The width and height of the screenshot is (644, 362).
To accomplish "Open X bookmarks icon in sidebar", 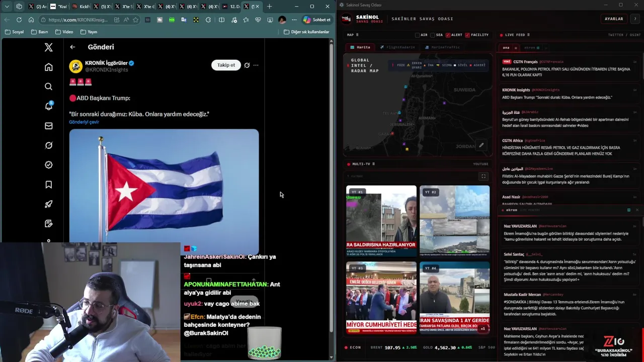I will click(x=48, y=185).
